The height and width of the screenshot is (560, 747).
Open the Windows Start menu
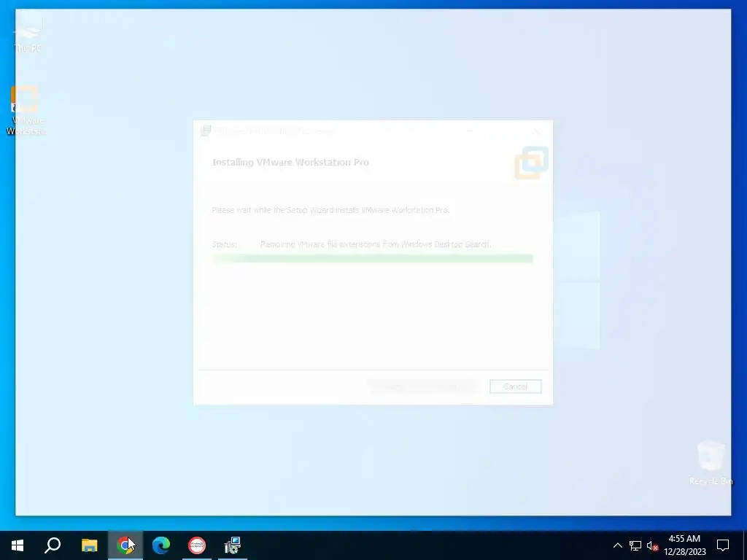[x=18, y=545]
